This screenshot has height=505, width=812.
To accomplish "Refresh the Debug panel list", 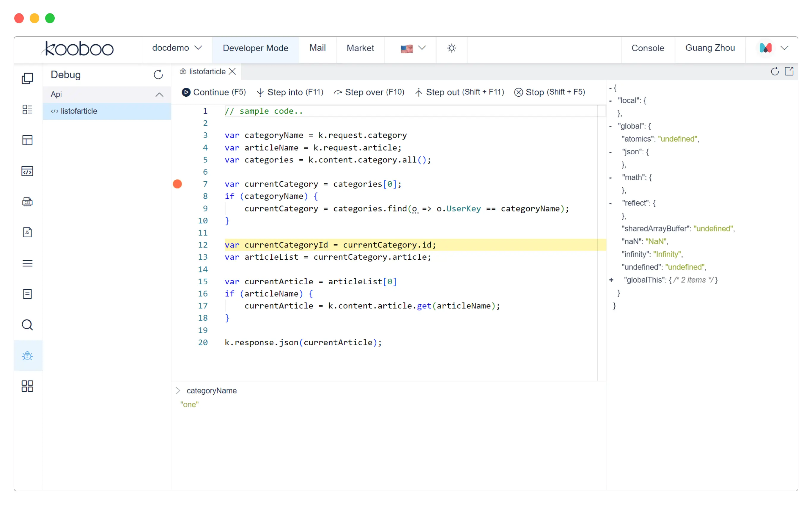I will pos(158,74).
